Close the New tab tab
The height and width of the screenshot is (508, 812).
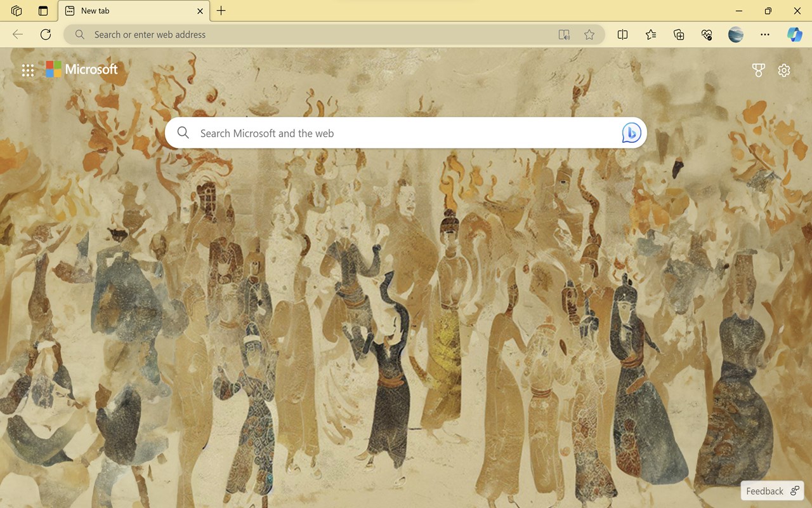click(200, 11)
